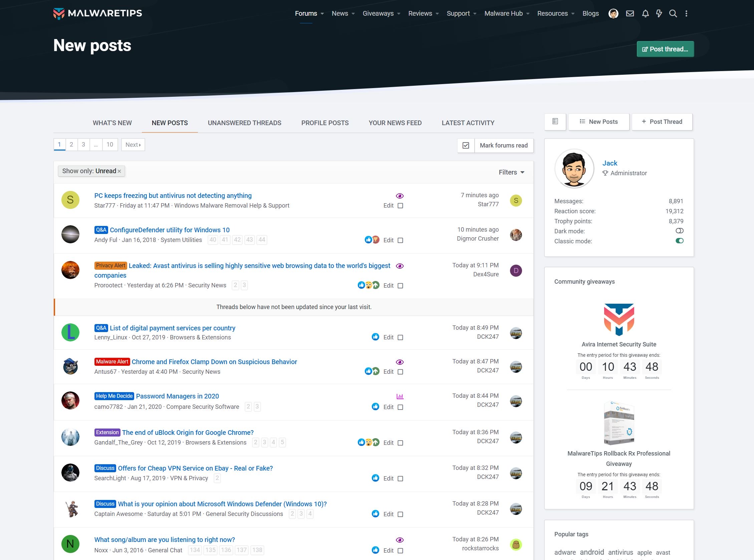Viewport: 754px width, 560px height.
Task: Click the mark-read checkmark icon button
Action: [466, 146]
